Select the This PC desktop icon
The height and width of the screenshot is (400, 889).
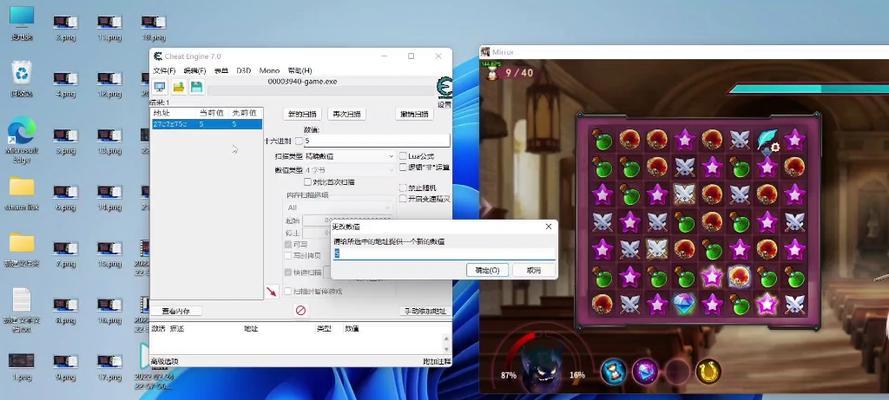22,23
